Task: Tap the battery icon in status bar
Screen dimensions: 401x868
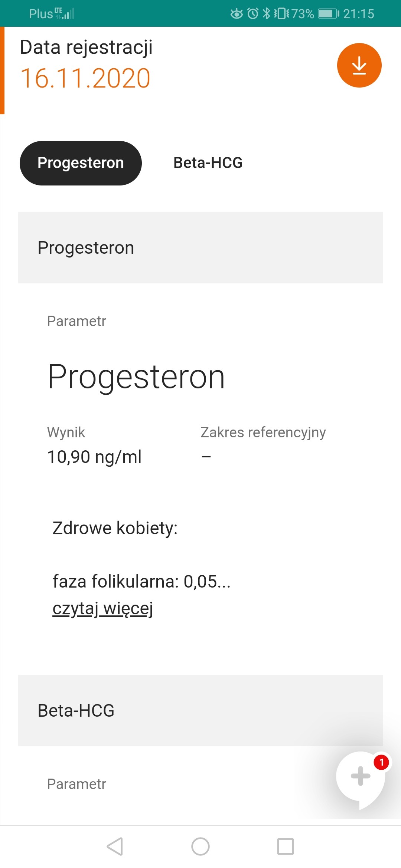Action: pyautogui.click(x=328, y=14)
